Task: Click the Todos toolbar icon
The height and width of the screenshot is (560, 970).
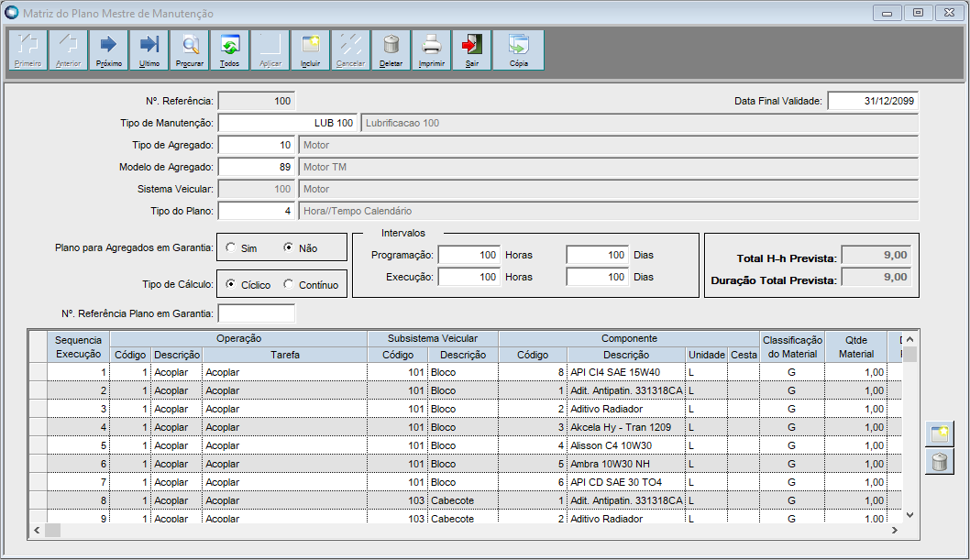Action: pyautogui.click(x=230, y=49)
